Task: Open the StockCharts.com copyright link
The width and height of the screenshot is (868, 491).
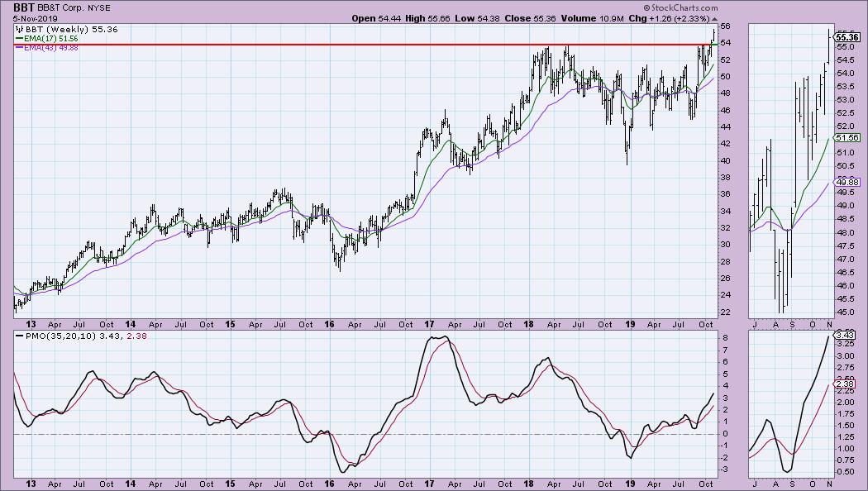Action: (680, 7)
